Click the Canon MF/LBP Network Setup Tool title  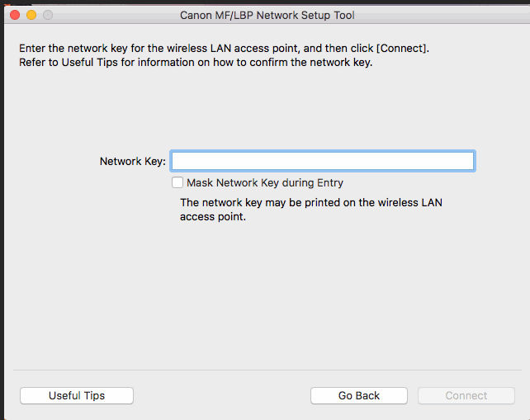click(x=267, y=15)
